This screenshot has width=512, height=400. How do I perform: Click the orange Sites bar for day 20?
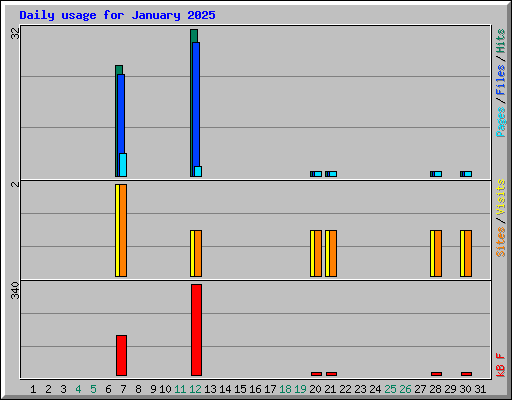click(318, 253)
